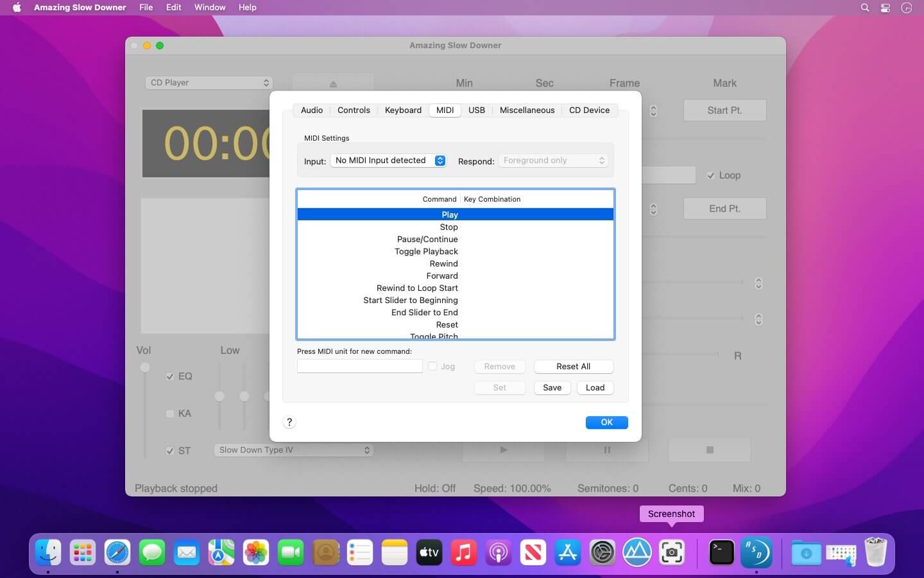The width and height of the screenshot is (924, 578).
Task: Launch the Screenshot app in dock
Action: [672, 552]
